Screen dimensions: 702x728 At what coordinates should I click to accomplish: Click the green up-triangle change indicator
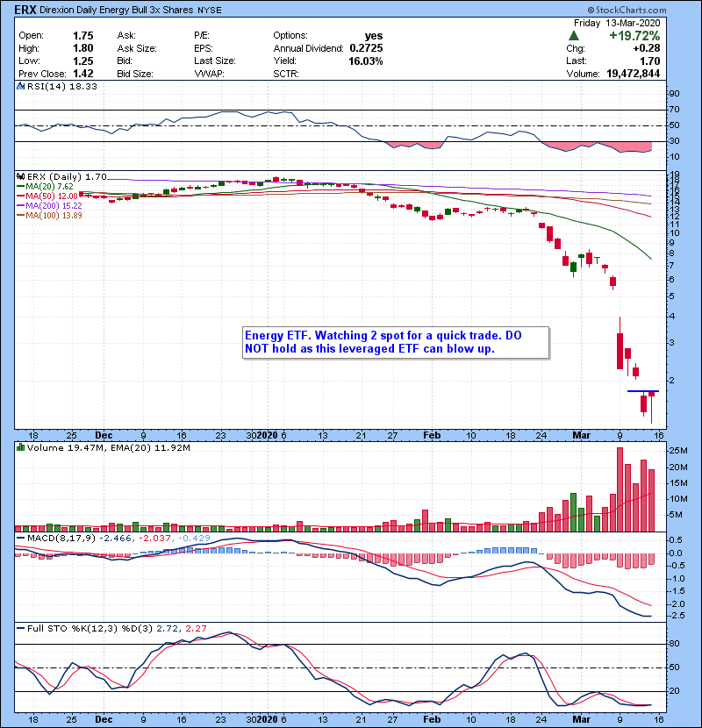pos(574,36)
